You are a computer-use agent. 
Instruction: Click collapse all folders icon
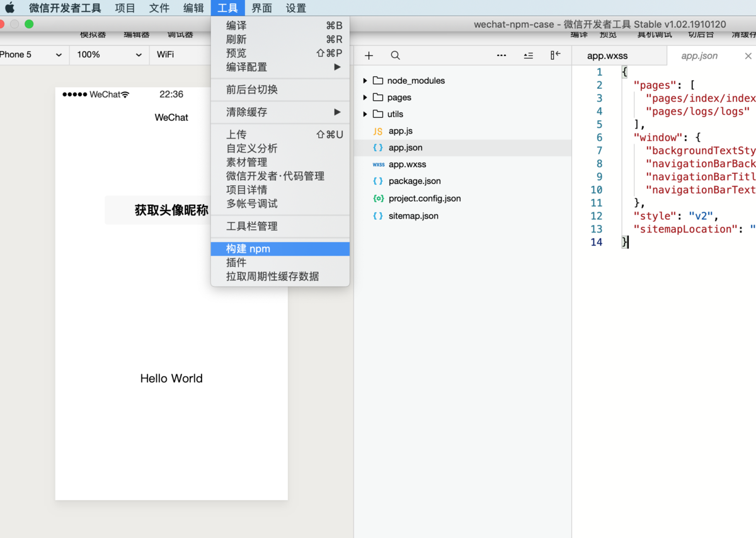[x=528, y=55]
